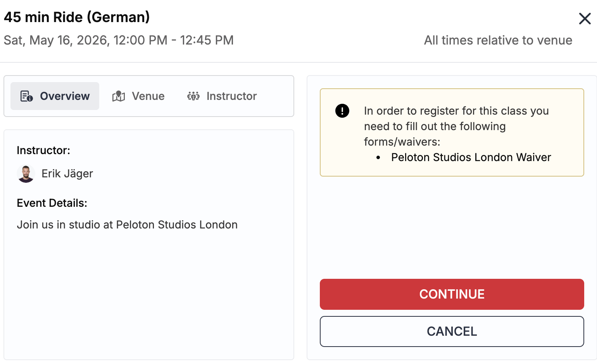Viewport: 597px width, 364px height.
Task: Click the 45 min Ride (German) title
Action: pyautogui.click(x=77, y=17)
